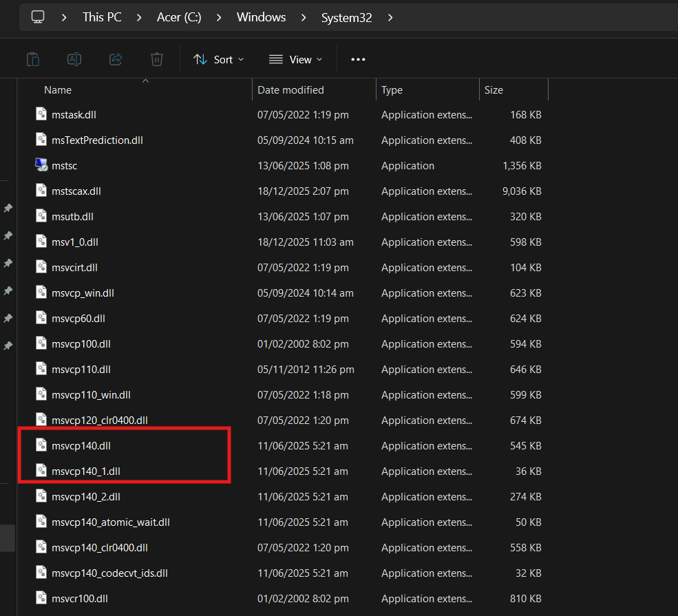Click the file icon beside msvcp140.dll

click(43, 445)
